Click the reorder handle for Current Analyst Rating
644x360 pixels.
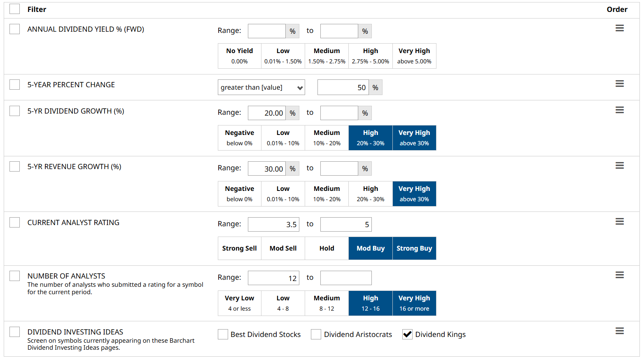[x=619, y=222]
